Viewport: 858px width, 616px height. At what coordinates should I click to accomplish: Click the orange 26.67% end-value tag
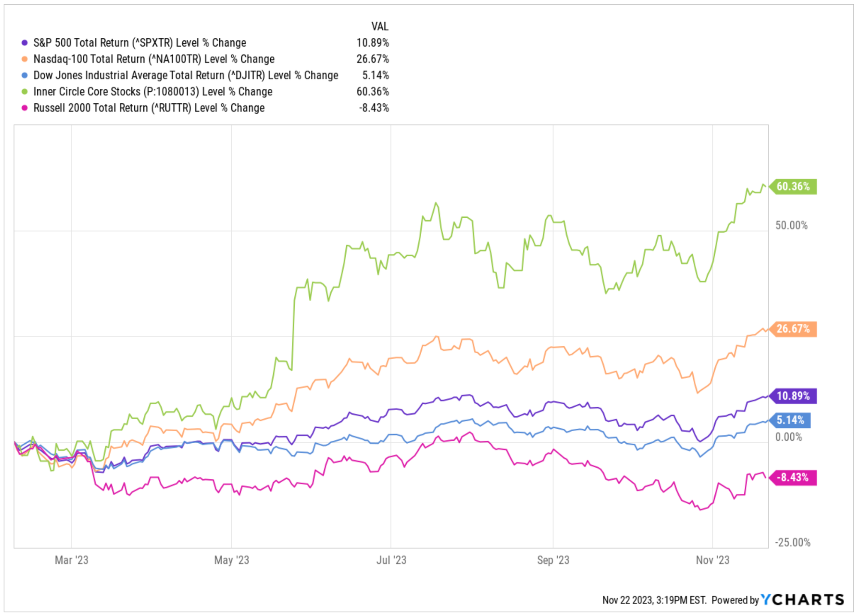tap(793, 329)
